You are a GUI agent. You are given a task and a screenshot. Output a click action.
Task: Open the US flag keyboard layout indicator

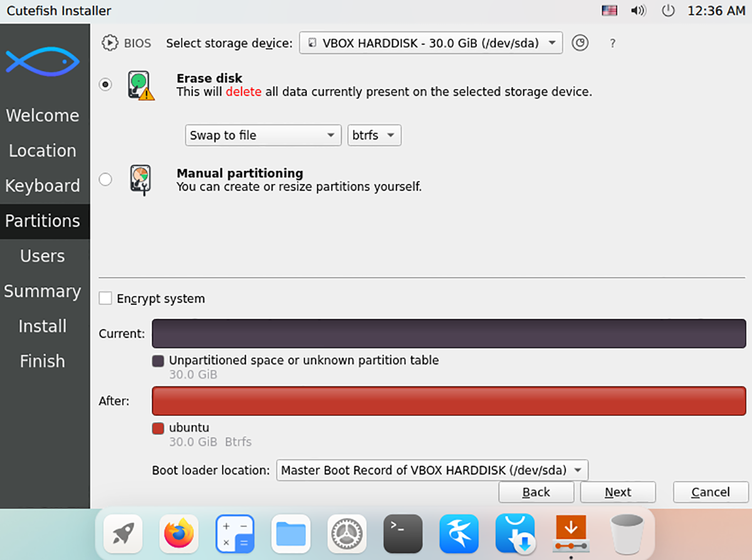pyautogui.click(x=609, y=11)
